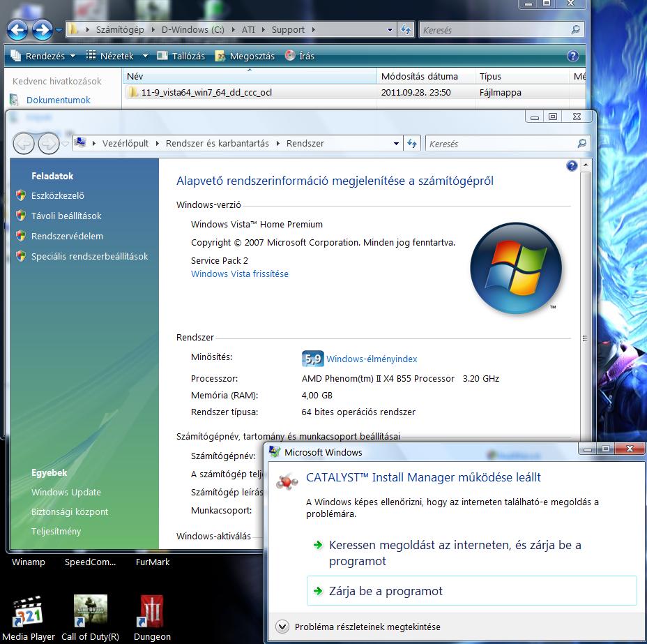647x644 pixels.
Task: Open Rendszervédelem task
Action: (67, 236)
